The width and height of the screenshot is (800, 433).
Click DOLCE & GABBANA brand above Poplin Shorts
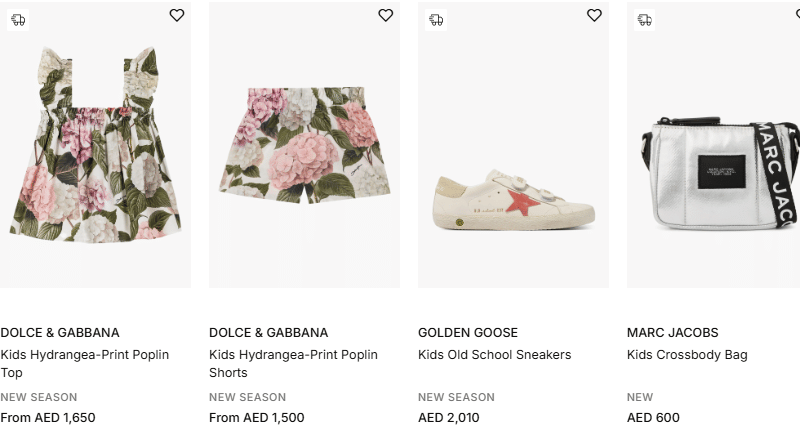(268, 333)
